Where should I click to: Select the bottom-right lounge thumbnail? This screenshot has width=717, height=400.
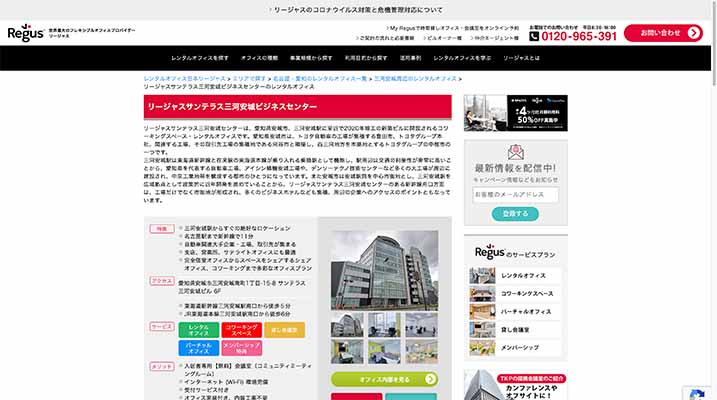421,351
